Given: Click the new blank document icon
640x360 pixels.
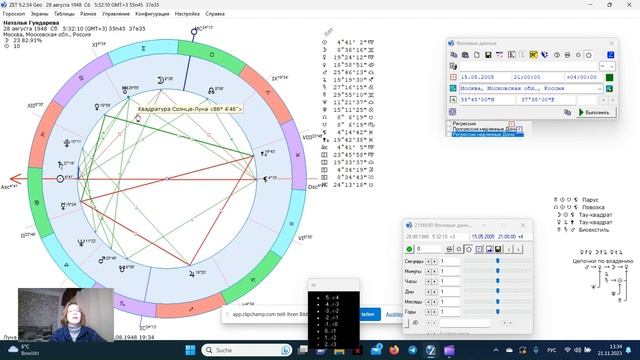Looking at the screenshot, I should [477, 55].
